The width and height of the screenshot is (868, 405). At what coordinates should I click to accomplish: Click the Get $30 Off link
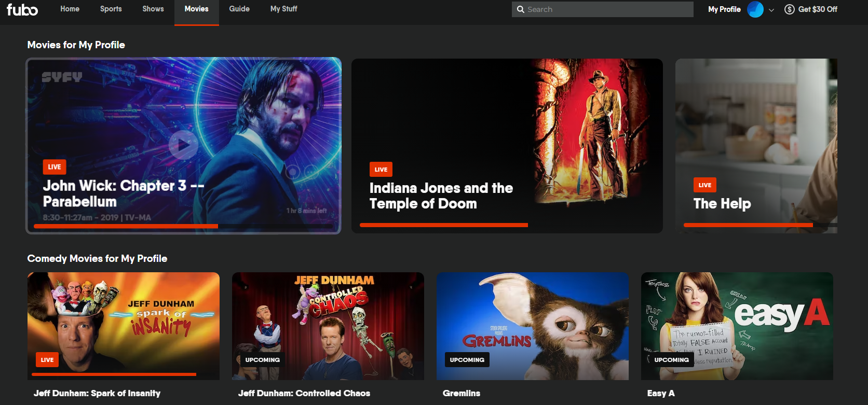[818, 9]
